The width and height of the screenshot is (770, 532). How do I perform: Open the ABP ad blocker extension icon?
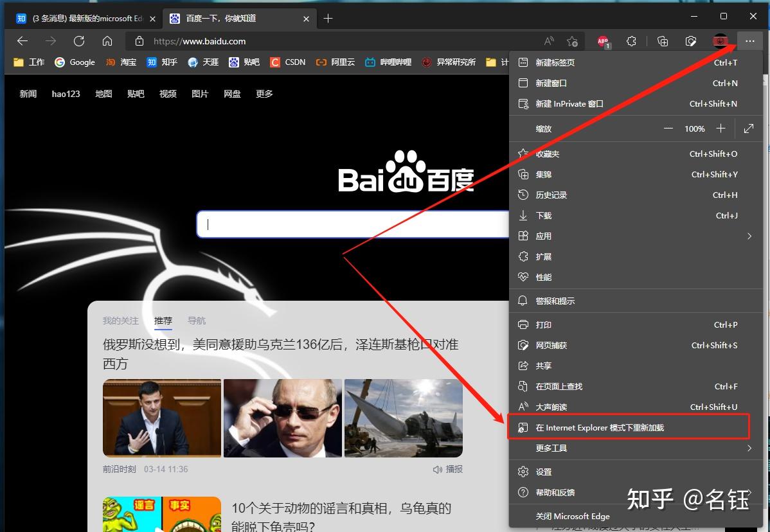pos(603,42)
